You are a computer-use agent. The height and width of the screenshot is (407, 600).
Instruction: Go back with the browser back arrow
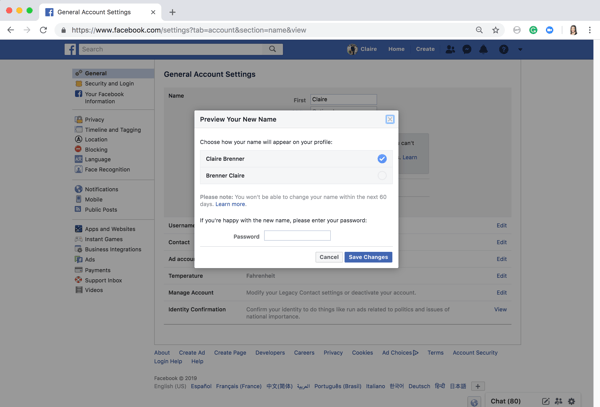pos(11,30)
